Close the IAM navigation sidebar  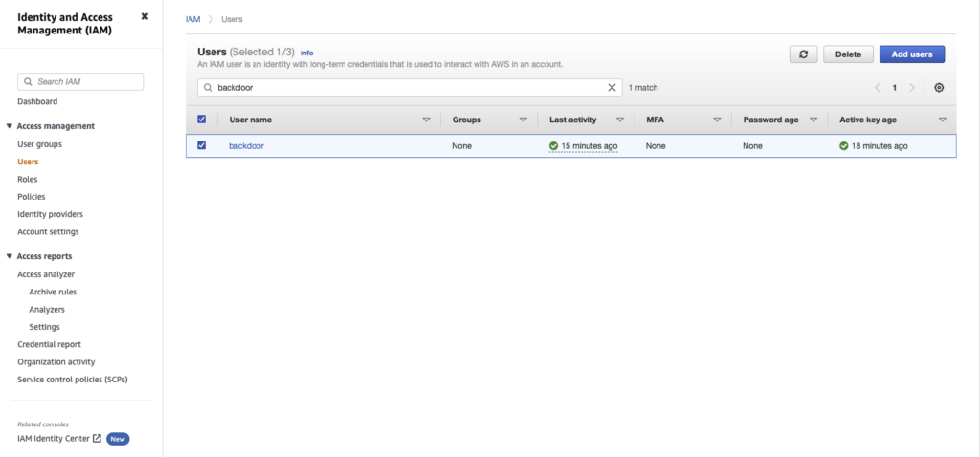tap(145, 16)
